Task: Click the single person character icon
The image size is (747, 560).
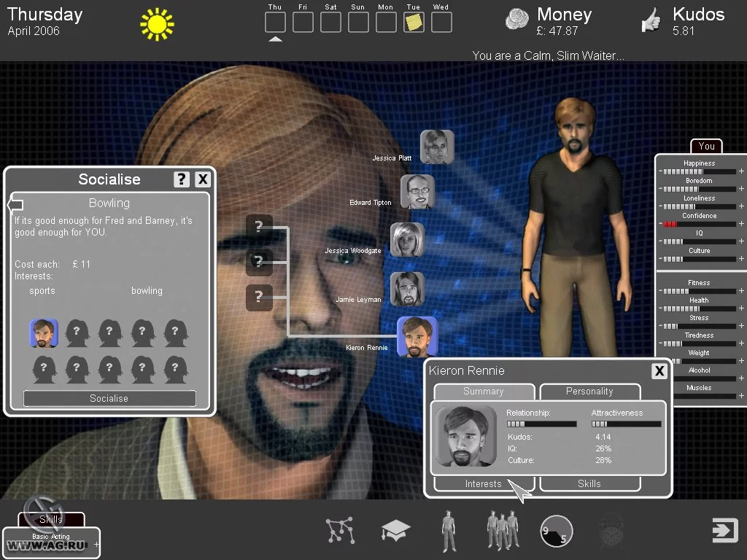Action: [x=448, y=531]
